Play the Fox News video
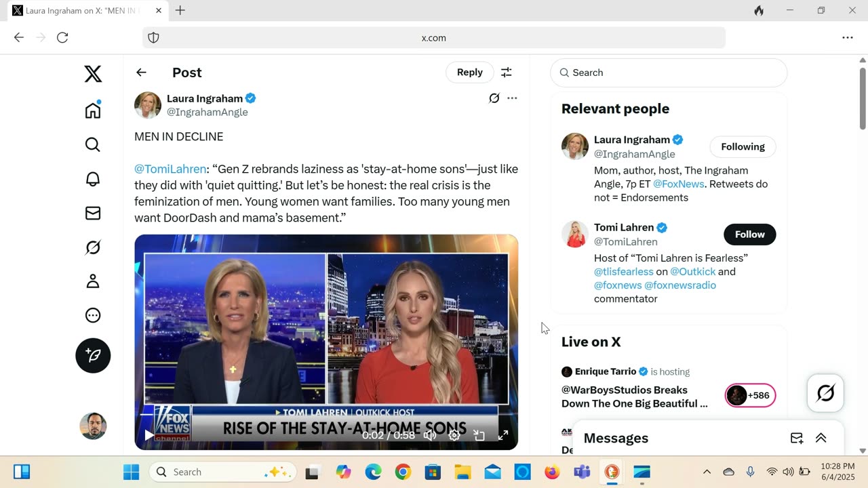Image resolution: width=868 pixels, height=488 pixels. pyautogui.click(x=149, y=435)
